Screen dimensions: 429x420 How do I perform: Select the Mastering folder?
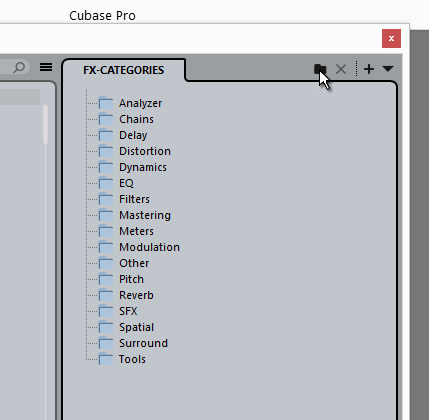(x=145, y=215)
